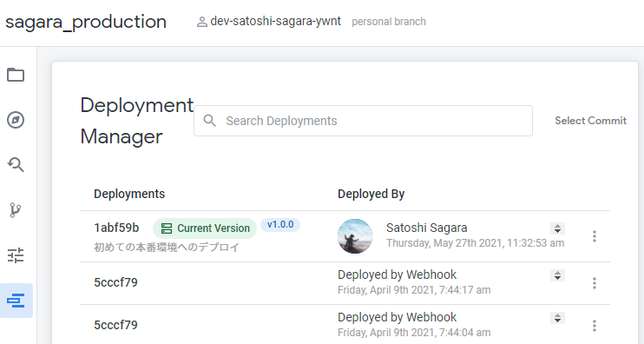Click the Select Commit button

[x=590, y=121]
